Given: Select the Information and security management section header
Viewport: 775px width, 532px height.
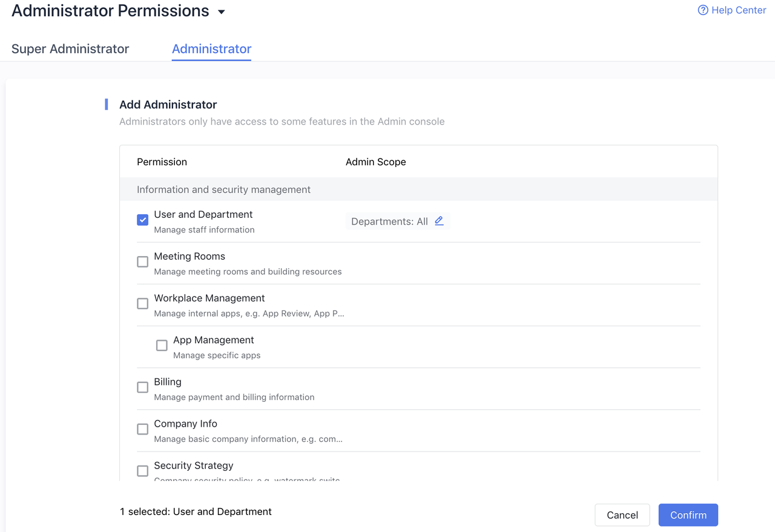Looking at the screenshot, I should coord(224,189).
